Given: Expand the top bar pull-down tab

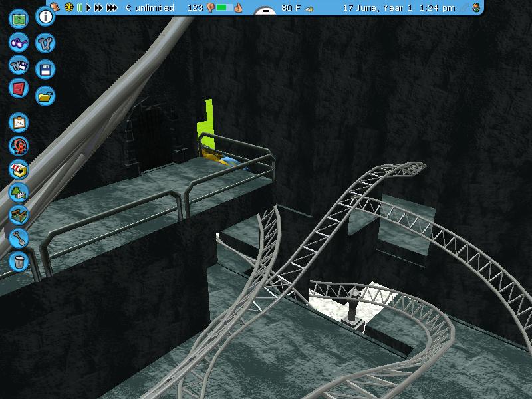Looking at the screenshot, I should click(x=265, y=11).
